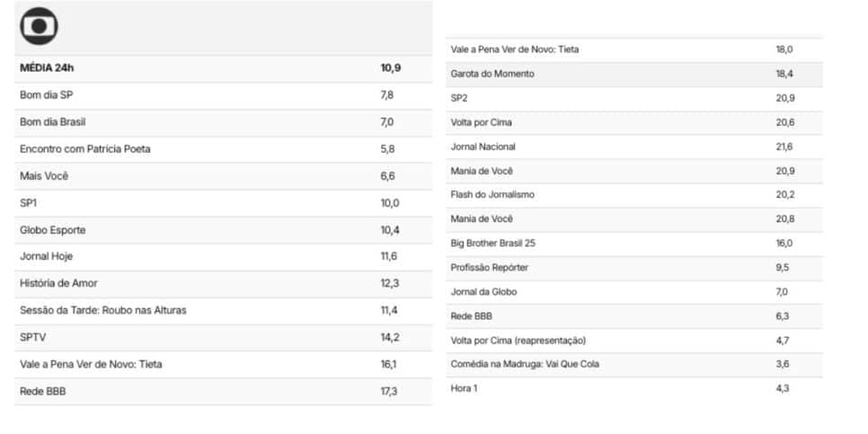
Task: Click Sessão da Tarde: Roubo nas Alturas
Action: tap(103, 310)
